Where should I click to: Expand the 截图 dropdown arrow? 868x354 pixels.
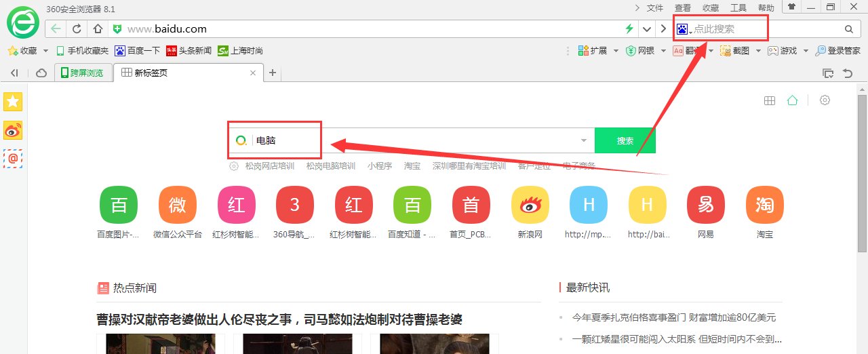(x=758, y=51)
